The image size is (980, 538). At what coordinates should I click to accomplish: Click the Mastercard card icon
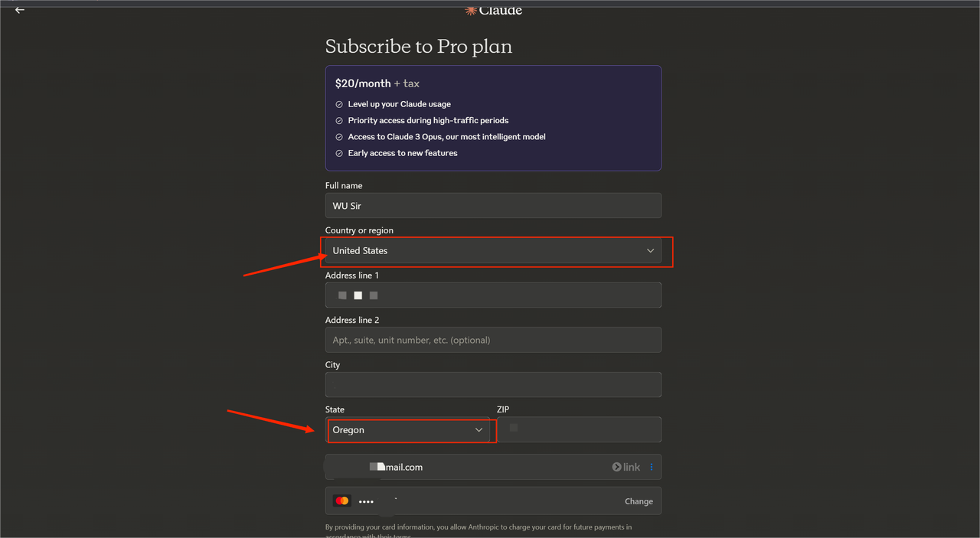(341, 501)
